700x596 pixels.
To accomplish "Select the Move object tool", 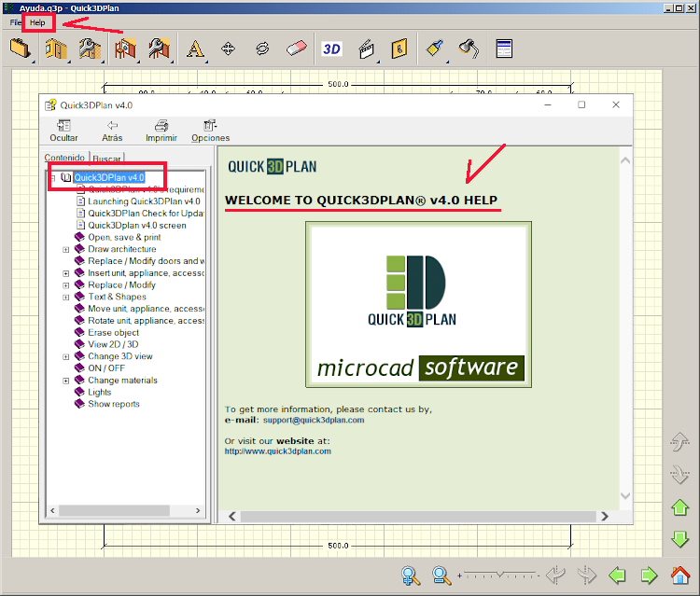I will (x=228, y=49).
